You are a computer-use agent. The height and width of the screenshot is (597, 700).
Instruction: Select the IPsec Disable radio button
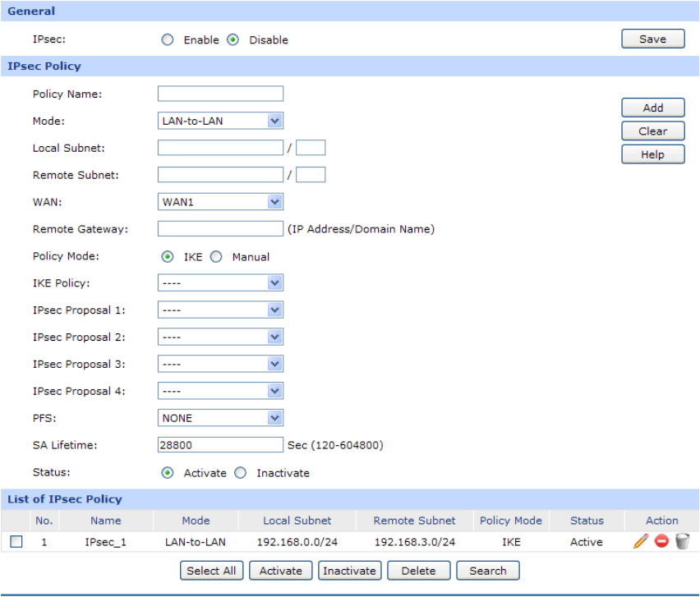233,39
